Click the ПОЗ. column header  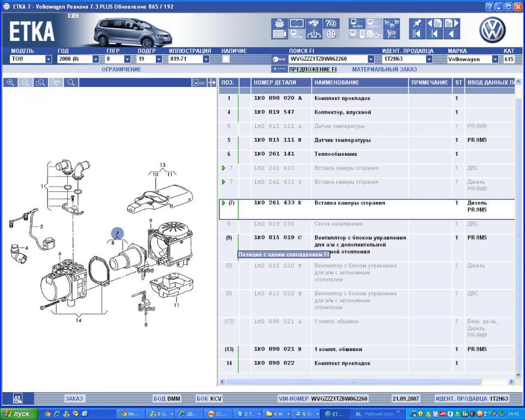click(x=229, y=83)
